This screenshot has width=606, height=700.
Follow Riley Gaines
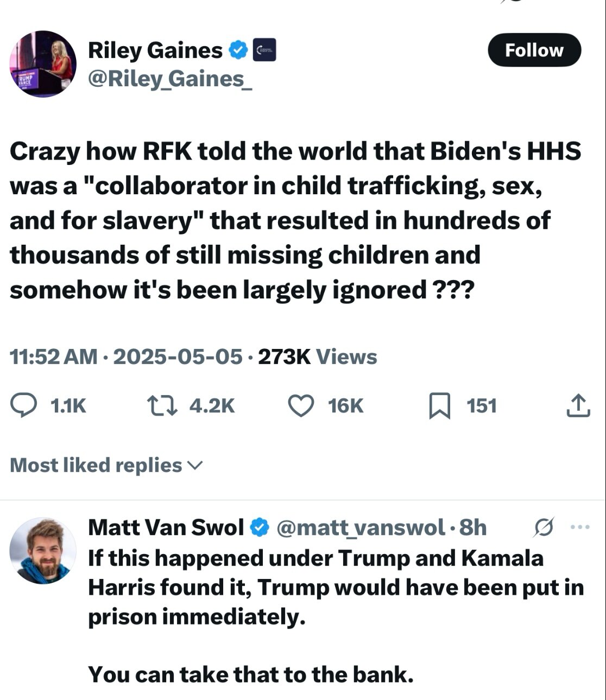pos(534,50)
